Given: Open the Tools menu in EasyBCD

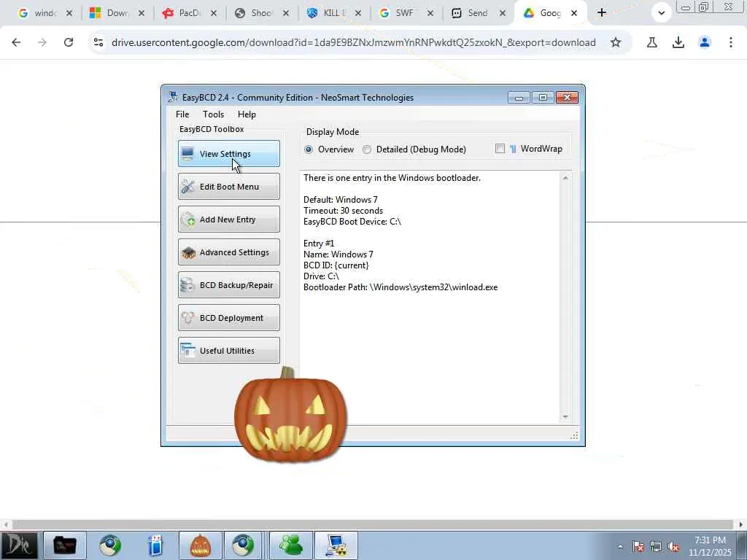Looking at the screenshot, I should point(213,114).
